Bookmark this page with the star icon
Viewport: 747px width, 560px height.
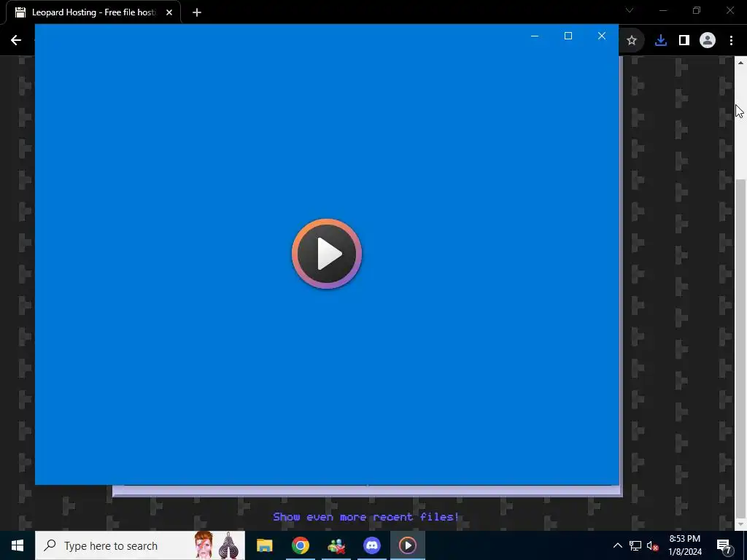tap(632, 41)
